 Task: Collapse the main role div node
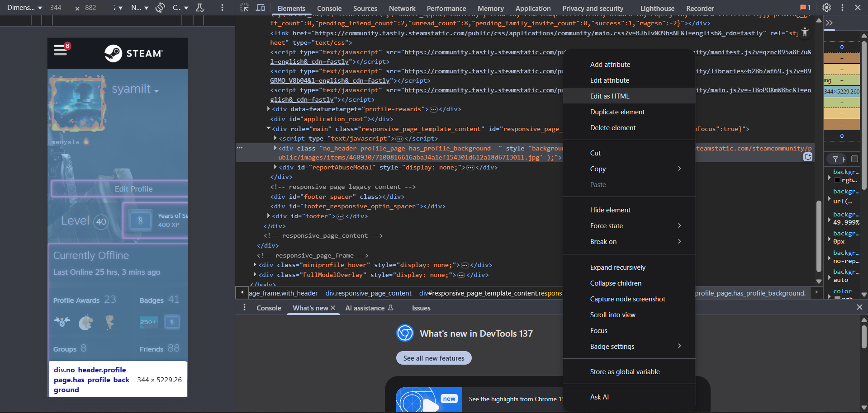click(269, 129)
